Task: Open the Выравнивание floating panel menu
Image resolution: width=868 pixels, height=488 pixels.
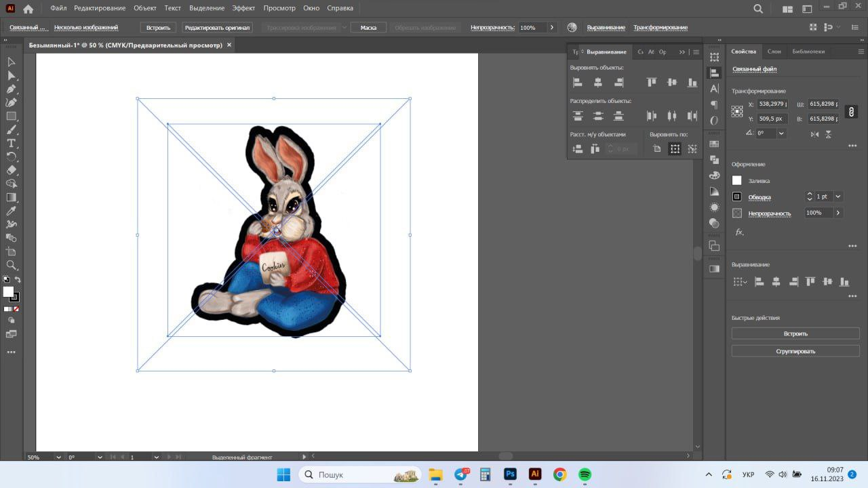Action: tap(696, 52)
